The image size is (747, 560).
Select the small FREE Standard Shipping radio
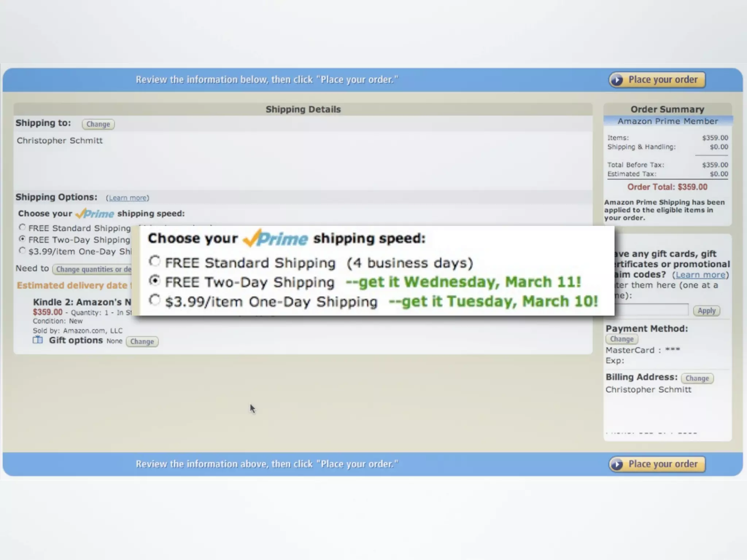point(22,227)
